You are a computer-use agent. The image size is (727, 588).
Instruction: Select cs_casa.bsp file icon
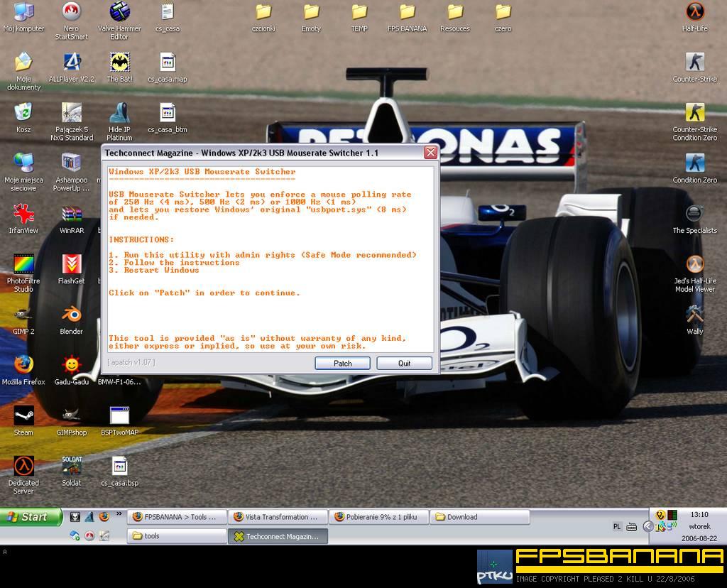coord(119,471)
